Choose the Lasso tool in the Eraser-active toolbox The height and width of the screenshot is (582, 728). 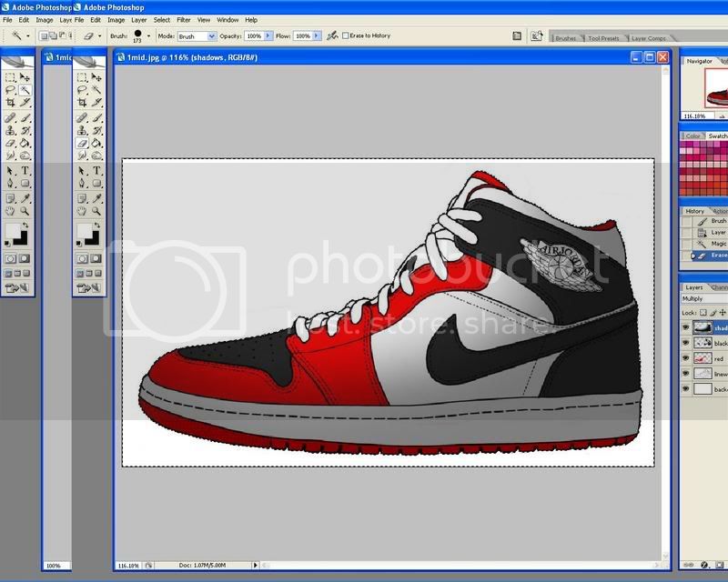(82, 90)
